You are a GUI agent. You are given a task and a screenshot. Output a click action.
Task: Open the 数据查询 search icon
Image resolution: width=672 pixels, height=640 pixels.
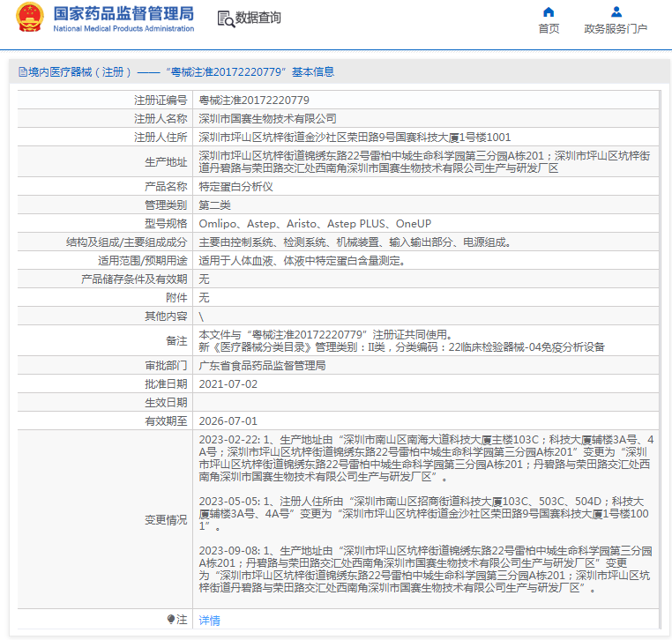click(226, 19)
